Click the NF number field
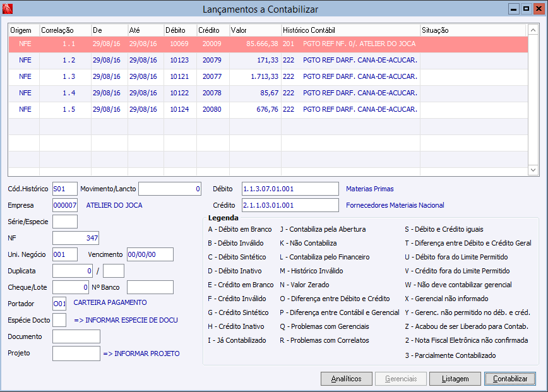The width and height of the screenshot is (548, 392). coord(75,238)
